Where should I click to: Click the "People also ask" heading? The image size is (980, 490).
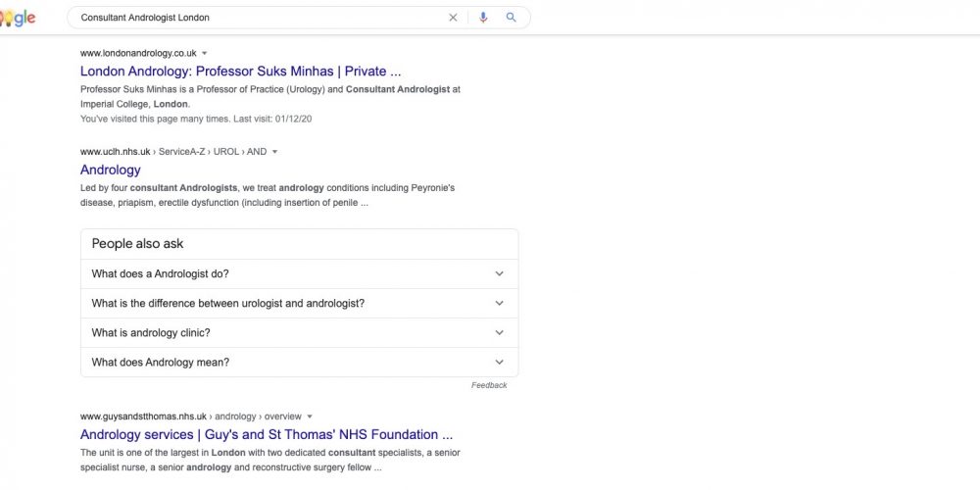click(137, 244)
